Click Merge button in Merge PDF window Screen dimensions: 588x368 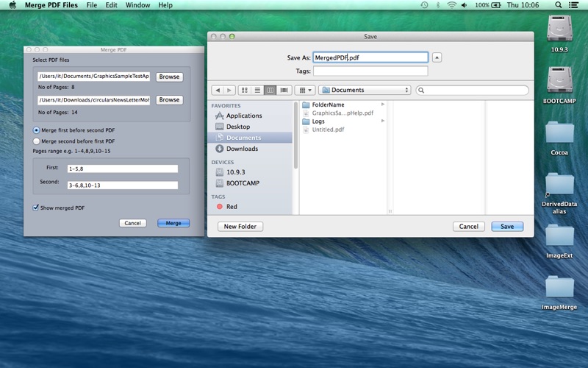tap(173, 223)
